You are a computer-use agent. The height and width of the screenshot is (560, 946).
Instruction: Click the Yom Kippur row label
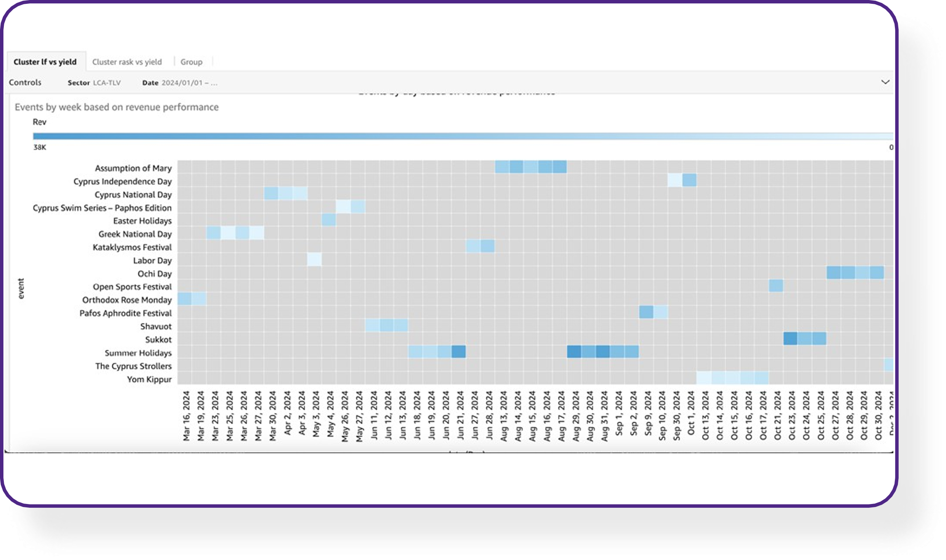[149, 379]
